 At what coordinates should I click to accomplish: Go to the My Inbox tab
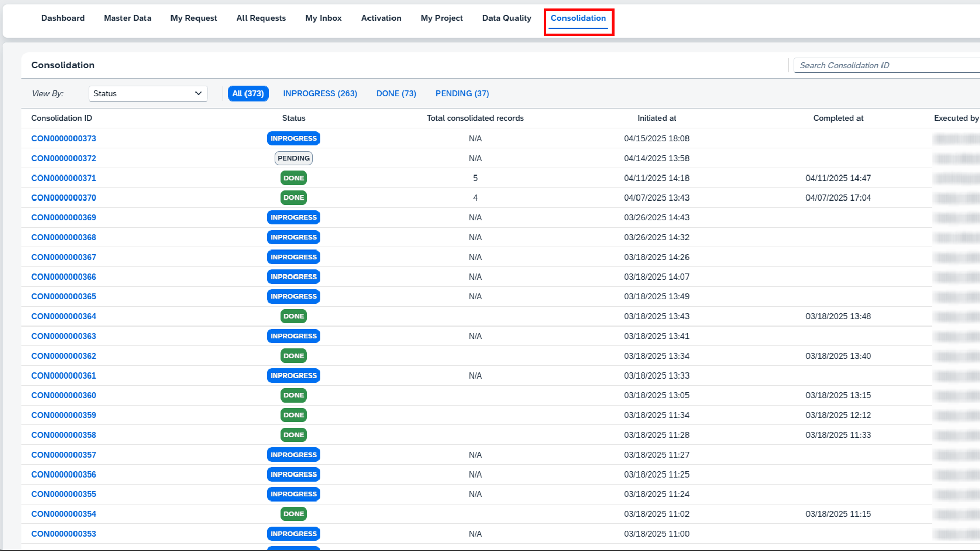pyautogui.click(x=323, y=18)
